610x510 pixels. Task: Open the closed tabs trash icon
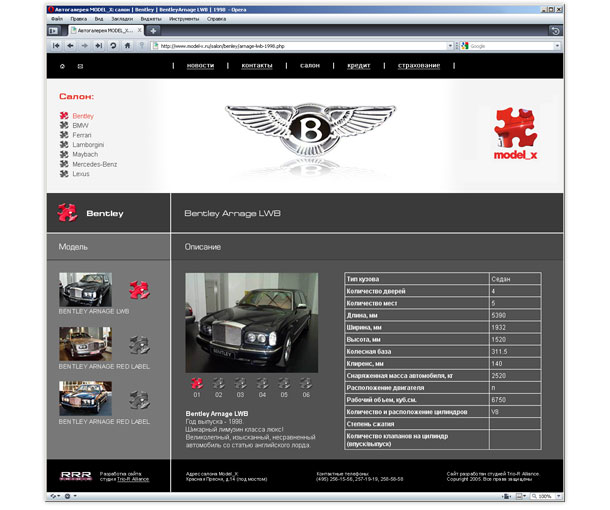(x=555, y=31)
